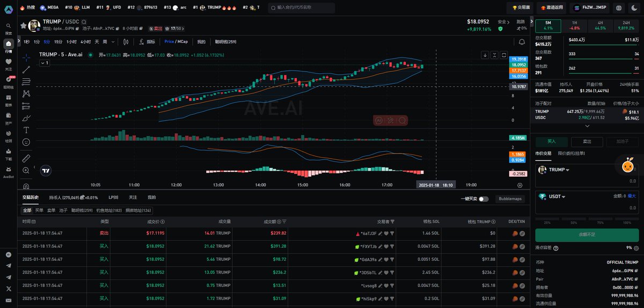
Task: Expand the left chart panel arrow
Action: (x=19, y=41)
